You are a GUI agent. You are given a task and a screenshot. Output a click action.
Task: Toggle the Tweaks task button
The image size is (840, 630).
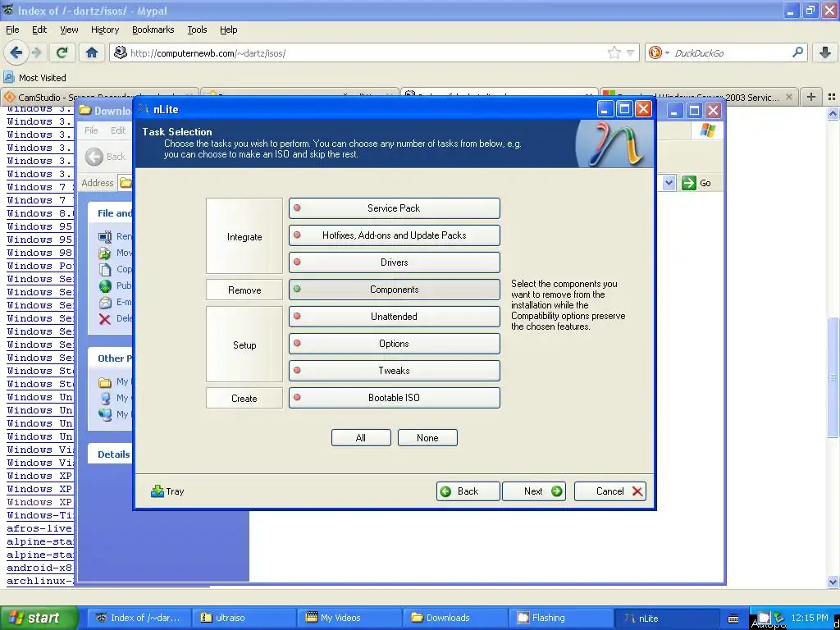point(395,371)
